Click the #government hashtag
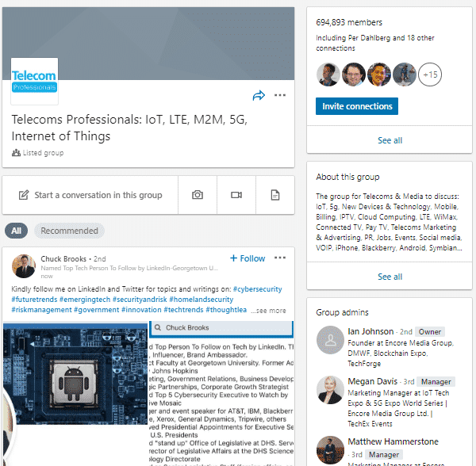Screen dimensions: 476x466 tap(97, 310)
